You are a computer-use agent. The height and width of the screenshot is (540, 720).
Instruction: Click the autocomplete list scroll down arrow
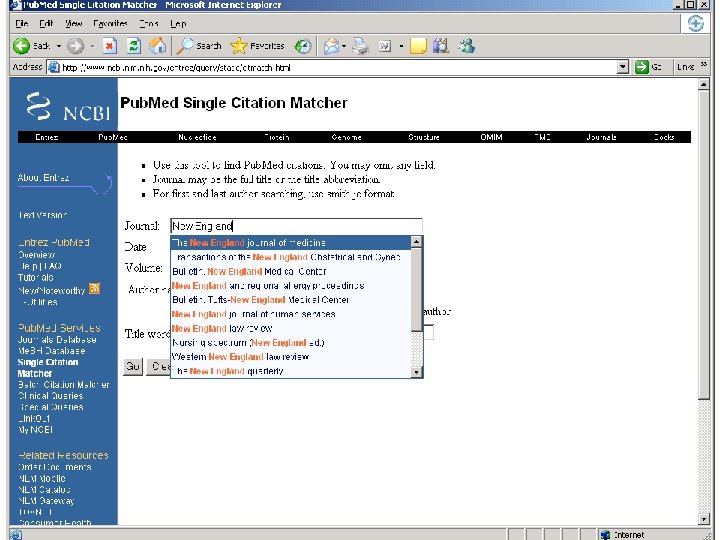point(416,372)
